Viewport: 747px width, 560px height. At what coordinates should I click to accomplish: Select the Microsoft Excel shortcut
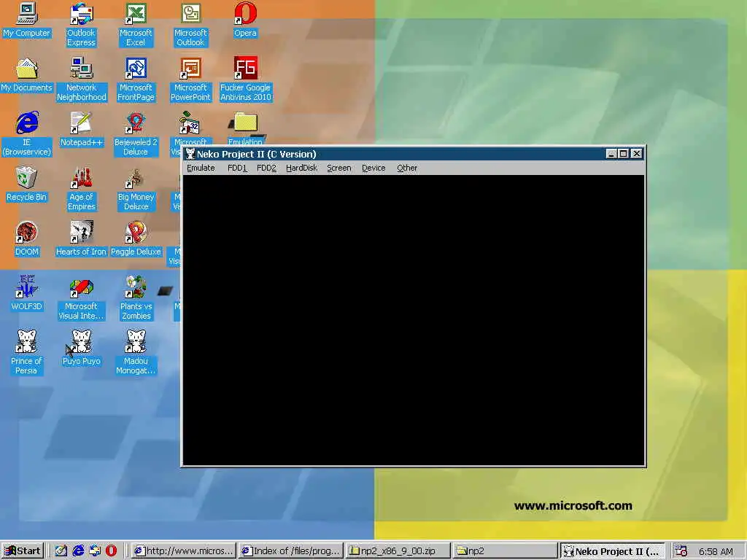click(x=136, y=25)
